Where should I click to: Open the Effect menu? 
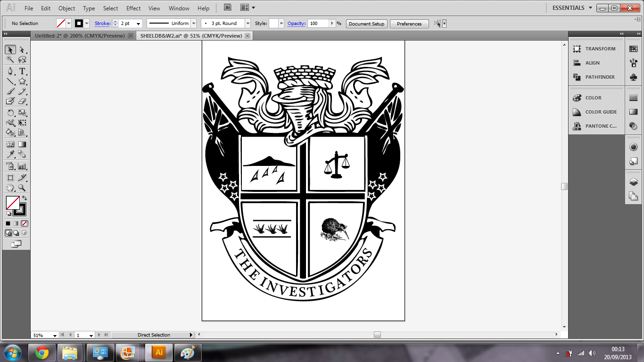[133, 8]
